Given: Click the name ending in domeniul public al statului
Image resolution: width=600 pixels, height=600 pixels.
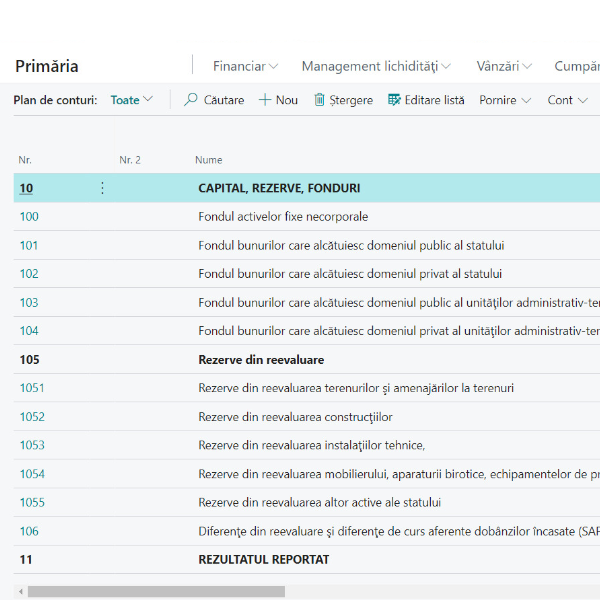Looking at the screenshot, I should pyautogui.click(x=351, y=245).
